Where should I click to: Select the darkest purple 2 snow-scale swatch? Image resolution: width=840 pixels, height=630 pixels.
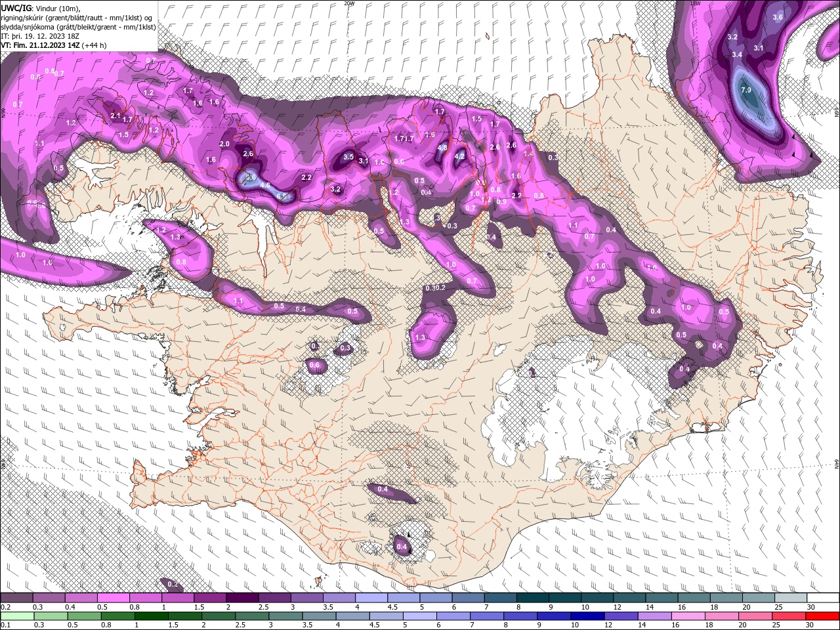point(242,598)
